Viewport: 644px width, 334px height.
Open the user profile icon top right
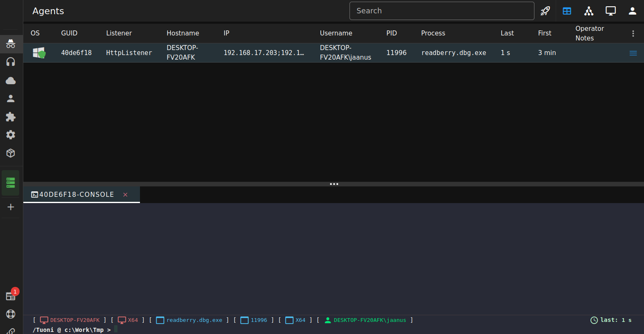click(x=632, y=11)
